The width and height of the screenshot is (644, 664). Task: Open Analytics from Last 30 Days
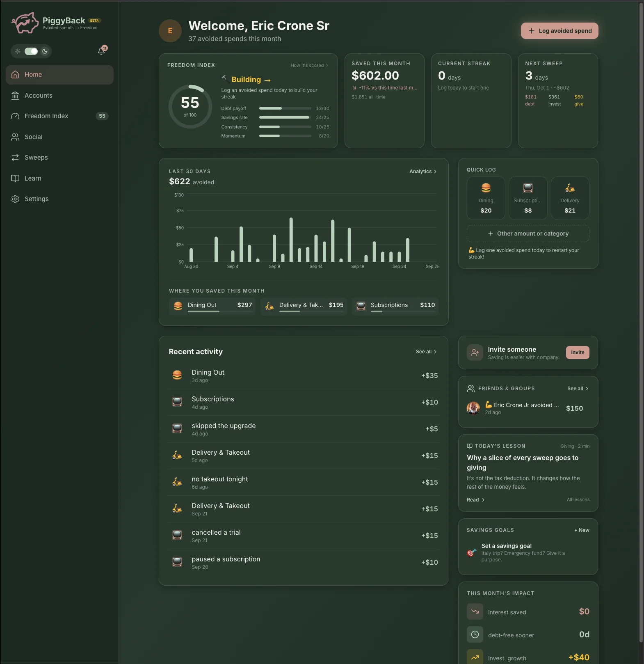click(x=423, y=172)
